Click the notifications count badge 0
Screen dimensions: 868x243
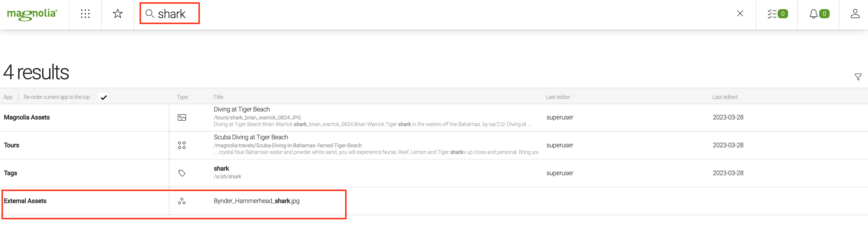click(x=824, y=14)
